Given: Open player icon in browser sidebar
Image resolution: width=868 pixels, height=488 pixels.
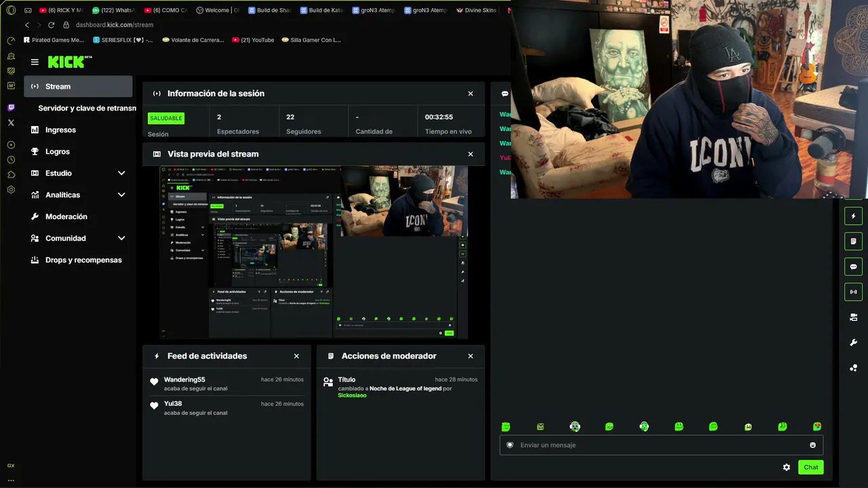Looking at the screenshot, I should [11, 145].
